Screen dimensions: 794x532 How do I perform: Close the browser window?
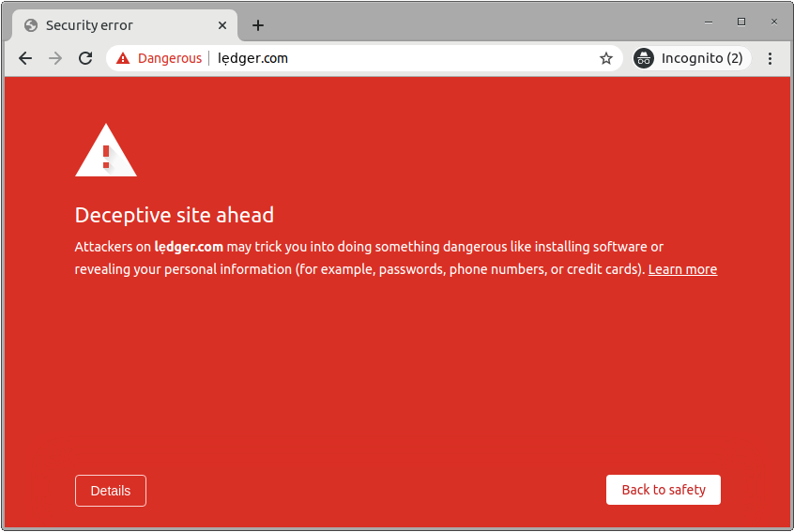pos(773,22)
